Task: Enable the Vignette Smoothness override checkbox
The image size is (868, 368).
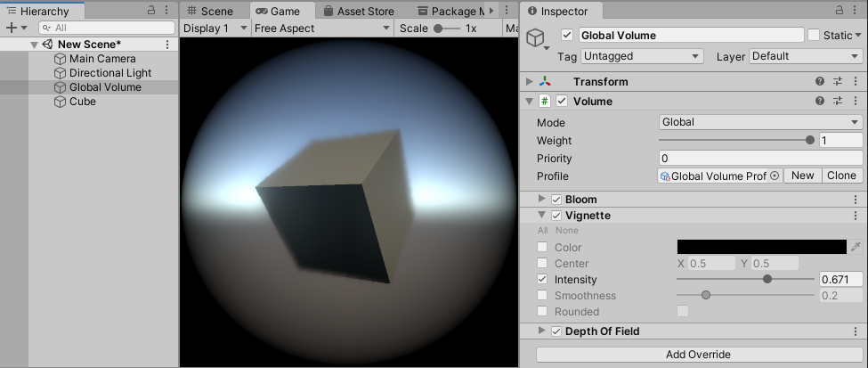Action: (x=542, y=295)
